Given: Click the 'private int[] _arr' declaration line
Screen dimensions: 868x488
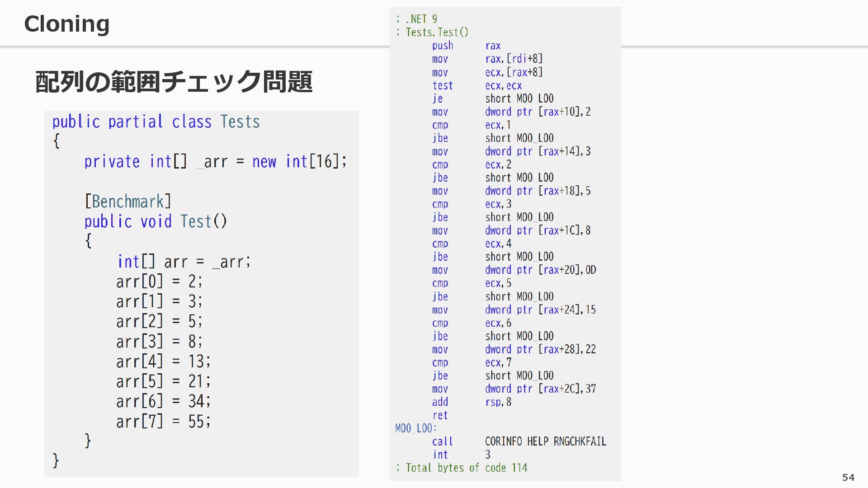Looking at the screenshot, I should click(x=215, y=162).
